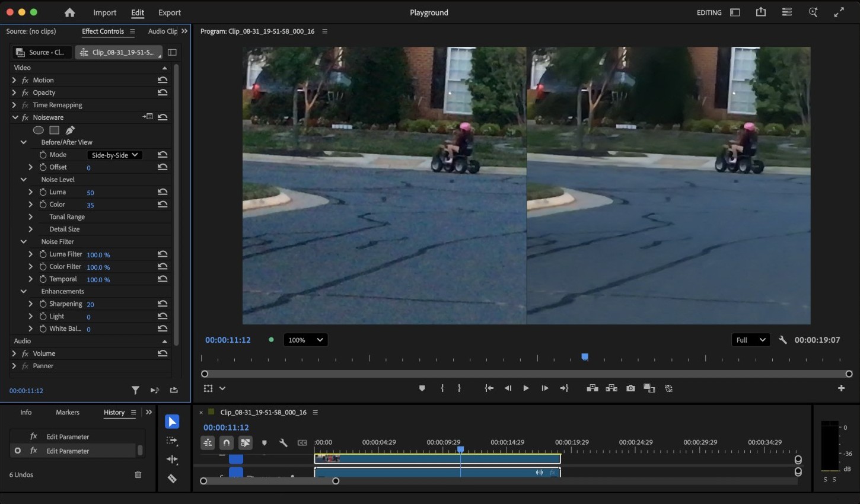Delete history state with the trash icon
The height and width of the screenshot is (504, 860).
pyautogui.click(x=138, y=474)
